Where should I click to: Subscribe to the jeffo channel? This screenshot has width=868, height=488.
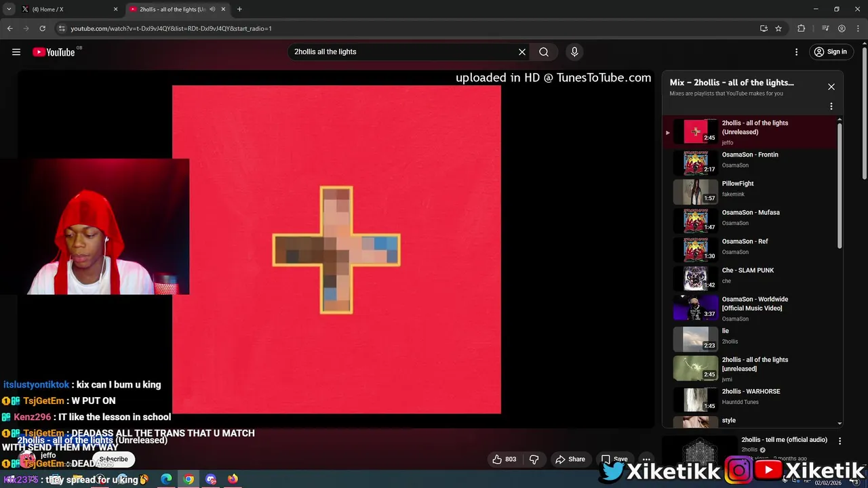113,459
